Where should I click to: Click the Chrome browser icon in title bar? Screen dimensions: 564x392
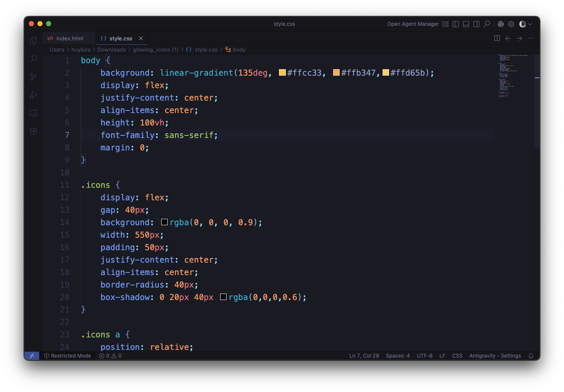(x=501, y=24)
